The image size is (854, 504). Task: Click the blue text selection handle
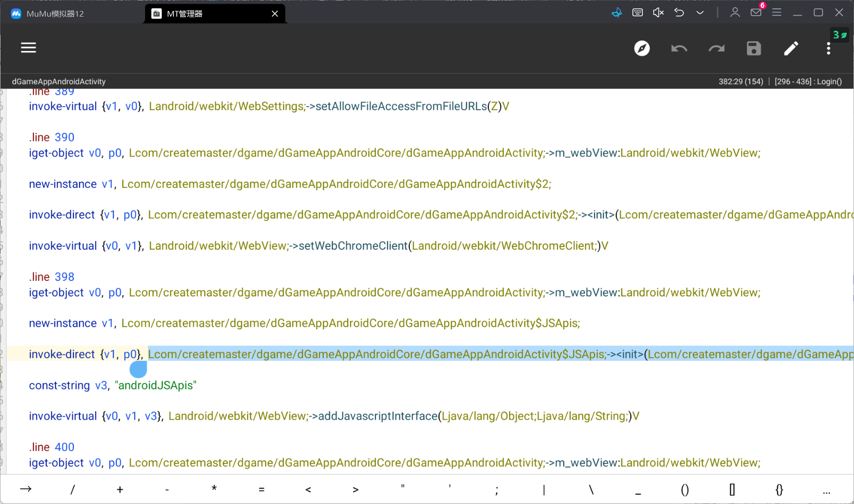pos(138,369)
